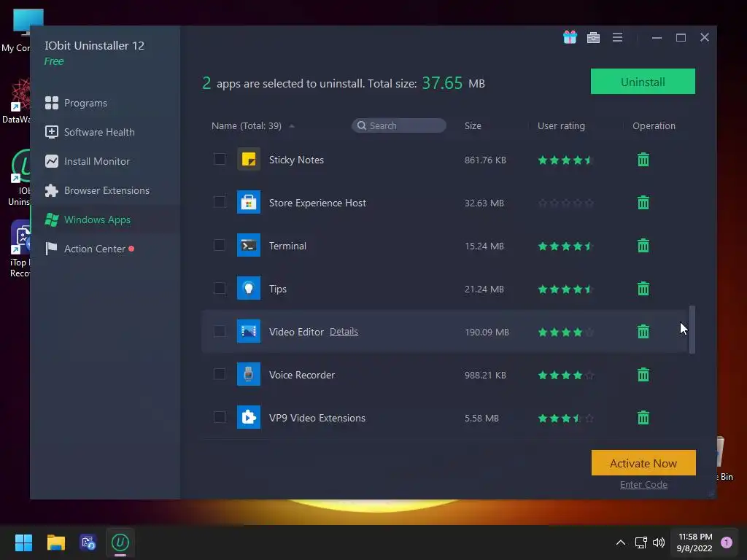Click the trash icon for Store Experience Host

643,203
